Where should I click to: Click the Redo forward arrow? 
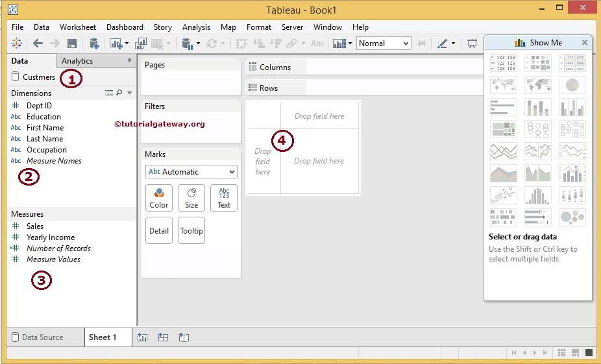[55, 43]
